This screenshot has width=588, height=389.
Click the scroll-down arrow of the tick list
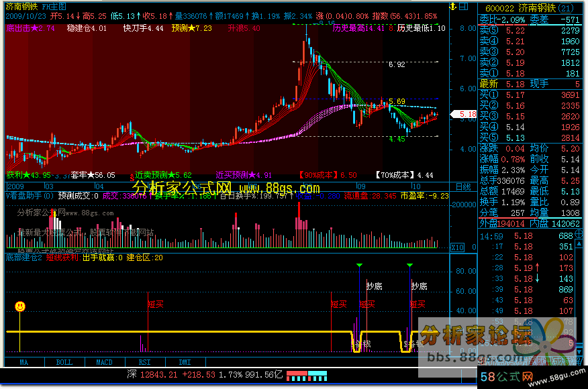click(x=579, y=352)
